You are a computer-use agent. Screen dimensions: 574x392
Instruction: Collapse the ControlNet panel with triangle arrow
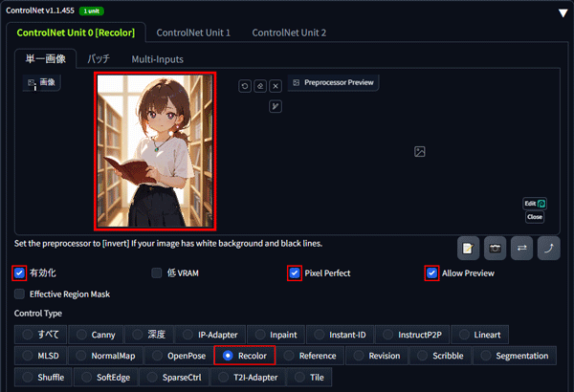(563, 13)
